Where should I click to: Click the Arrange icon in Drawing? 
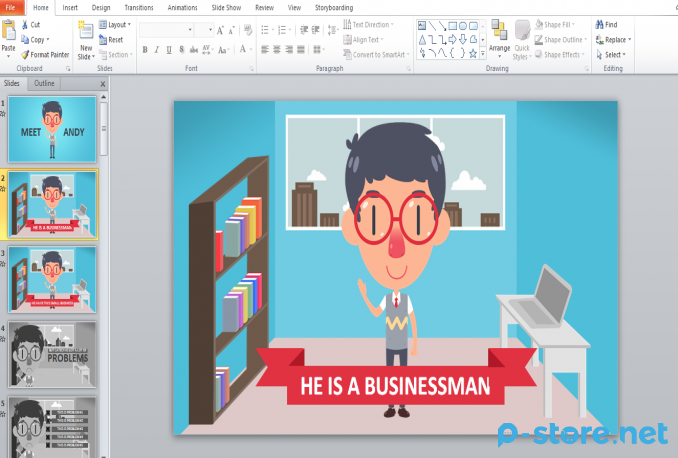(499, 31)
